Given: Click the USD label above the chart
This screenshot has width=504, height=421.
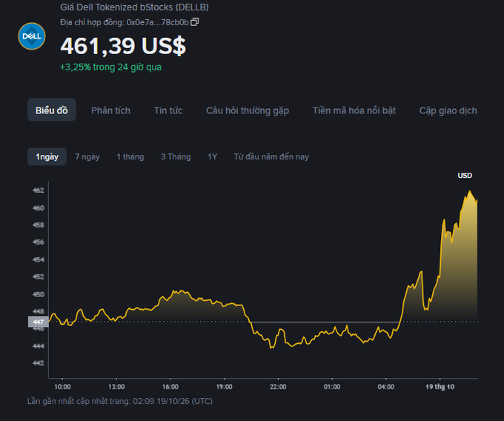Looking at the screenshot, I should (465, 176).
